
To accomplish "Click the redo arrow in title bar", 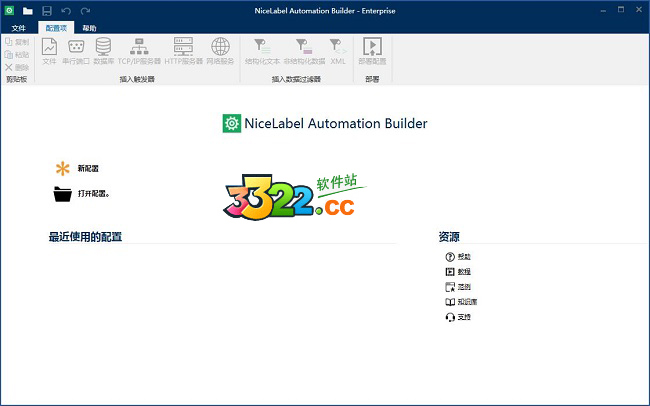I will pos(84,9).
